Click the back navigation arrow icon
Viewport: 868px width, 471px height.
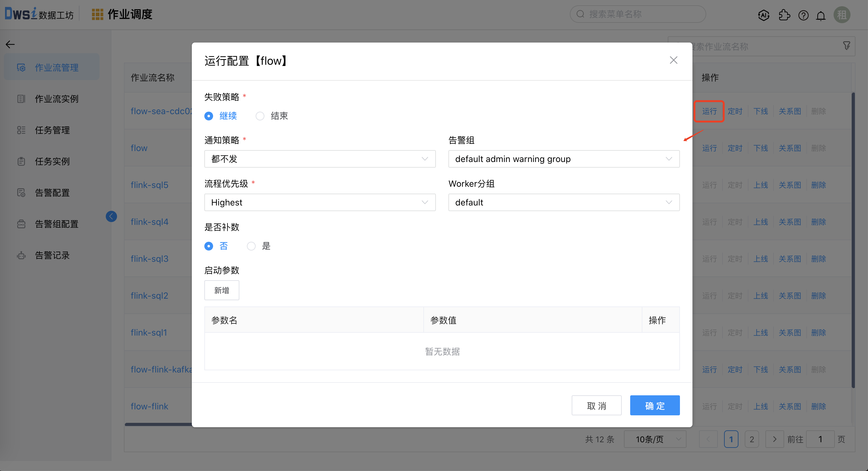[x=10, y=44]
